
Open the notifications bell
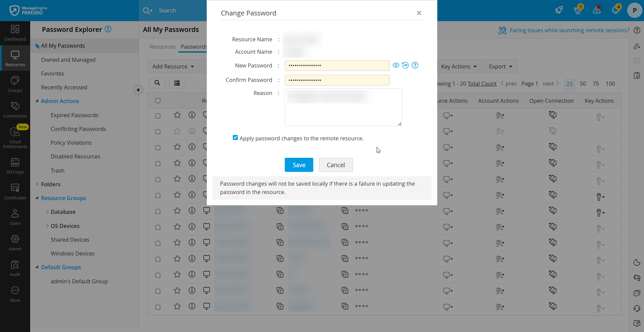616,10
